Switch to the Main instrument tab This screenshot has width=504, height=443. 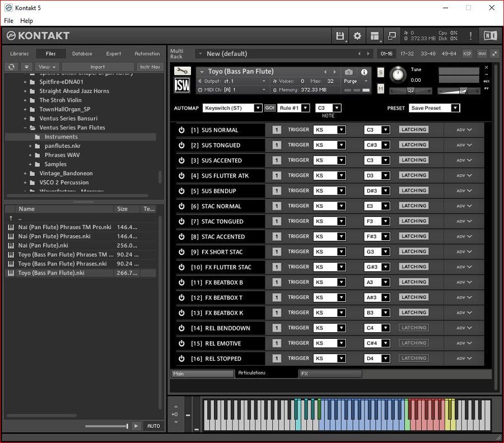(202, 374)
